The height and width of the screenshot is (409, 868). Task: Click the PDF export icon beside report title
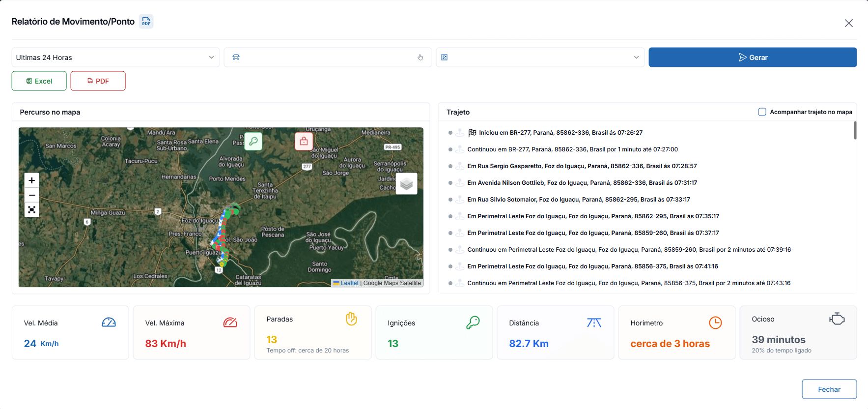[x=146, y=22]
